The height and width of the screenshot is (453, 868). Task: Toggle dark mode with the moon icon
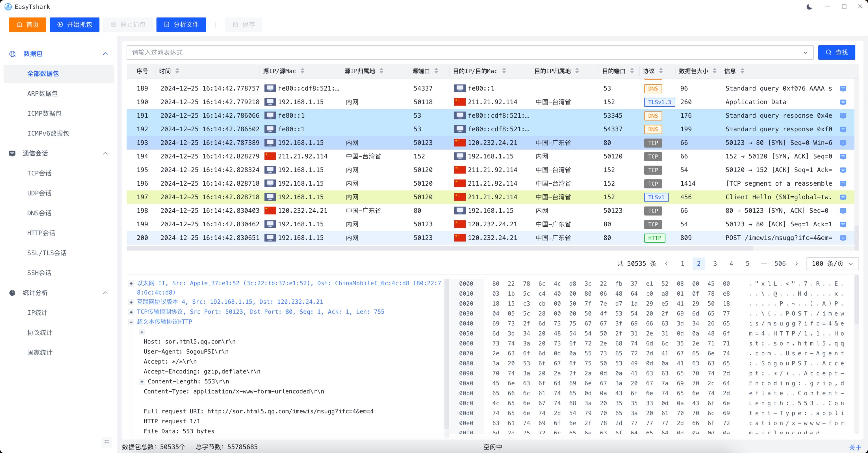pos(809,7)
